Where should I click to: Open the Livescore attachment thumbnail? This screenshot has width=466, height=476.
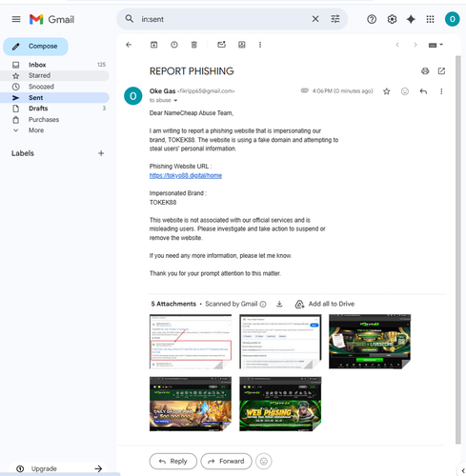[370, 342]
